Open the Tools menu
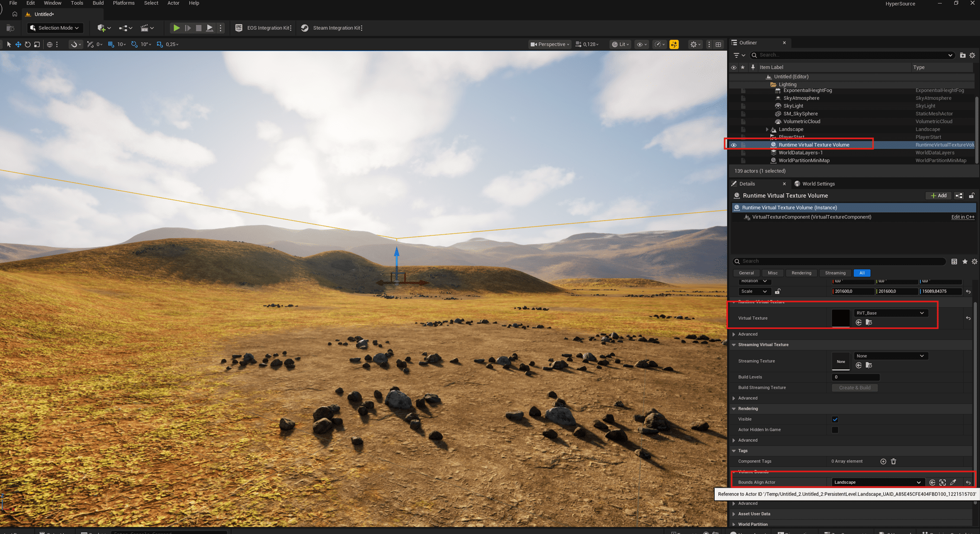Screen dimensions: 980x534 (77, 3)
